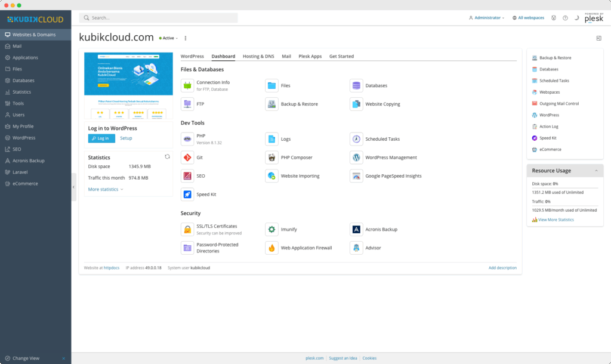This screenshot has height=364, width=611.
Task: Toggle dark mode moon icon
Action: coord(577,18)
